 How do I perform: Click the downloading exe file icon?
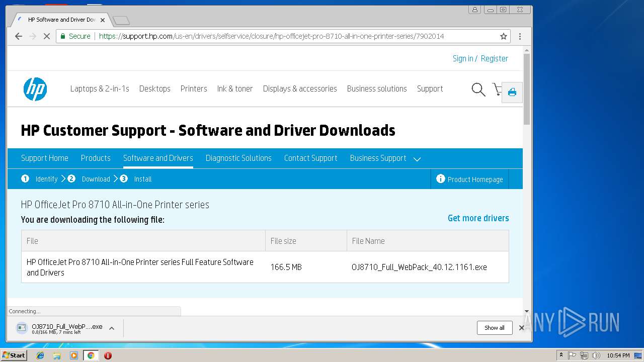(x=22, y=328)
